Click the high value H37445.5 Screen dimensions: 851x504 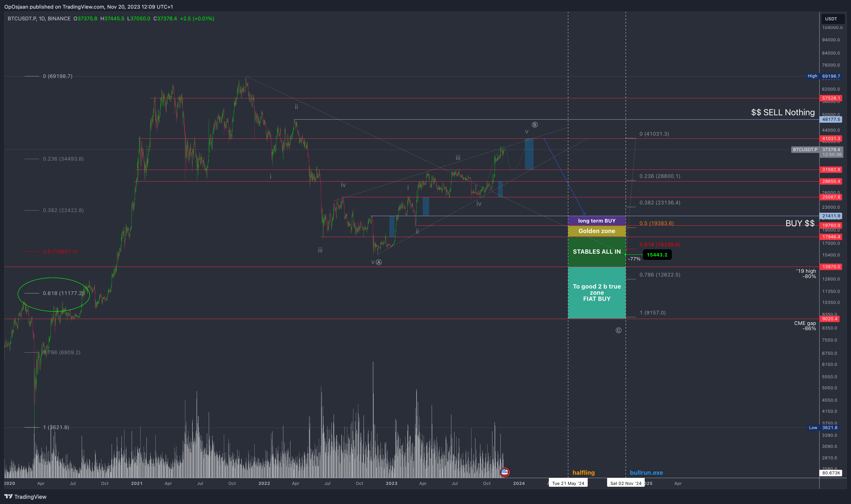pos(113,19)
